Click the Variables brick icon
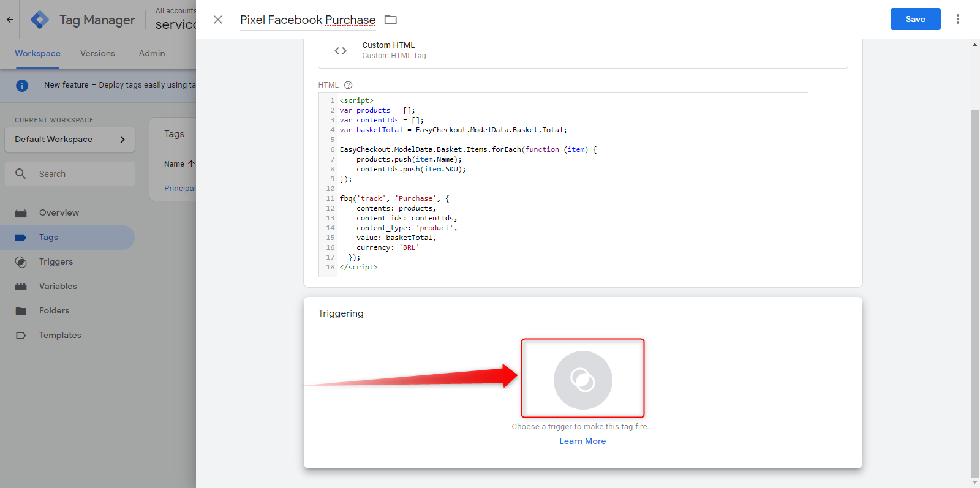The height and width of the screenshot is (488, 980). pyautogui.click(x=21, y=287)
